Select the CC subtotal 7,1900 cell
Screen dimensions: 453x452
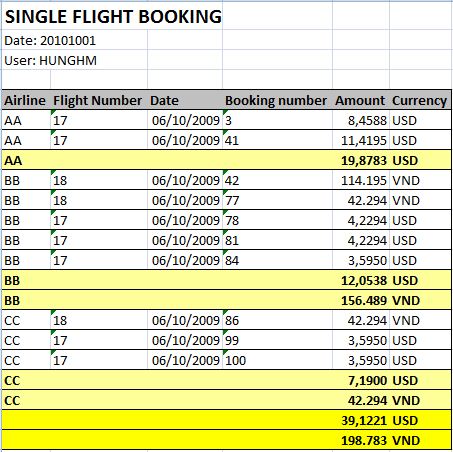361,380
